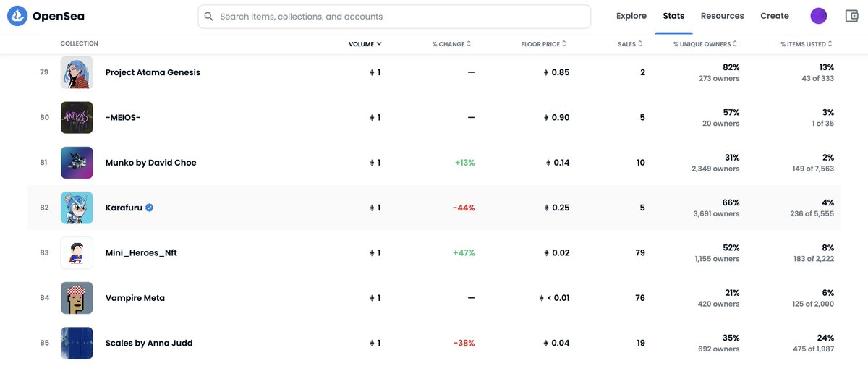Open Scales by Anna Judd name
Screen dimensions: 868x371
[x=149, y=343]
